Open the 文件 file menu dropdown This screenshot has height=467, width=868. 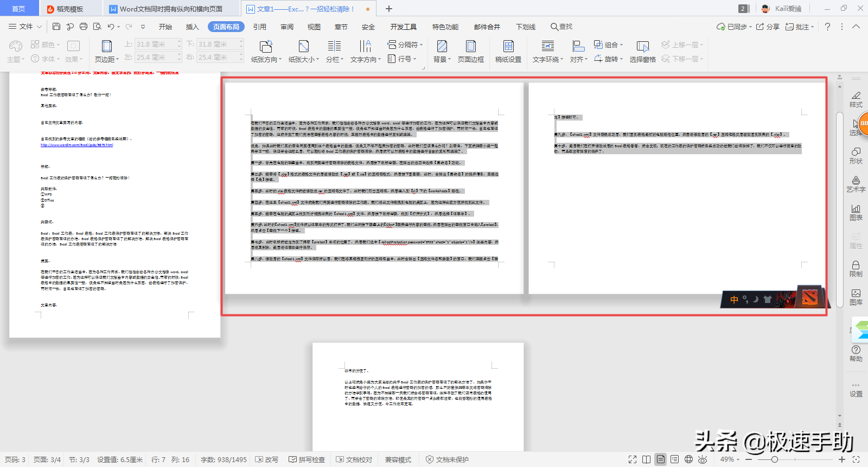pos(25,27)
